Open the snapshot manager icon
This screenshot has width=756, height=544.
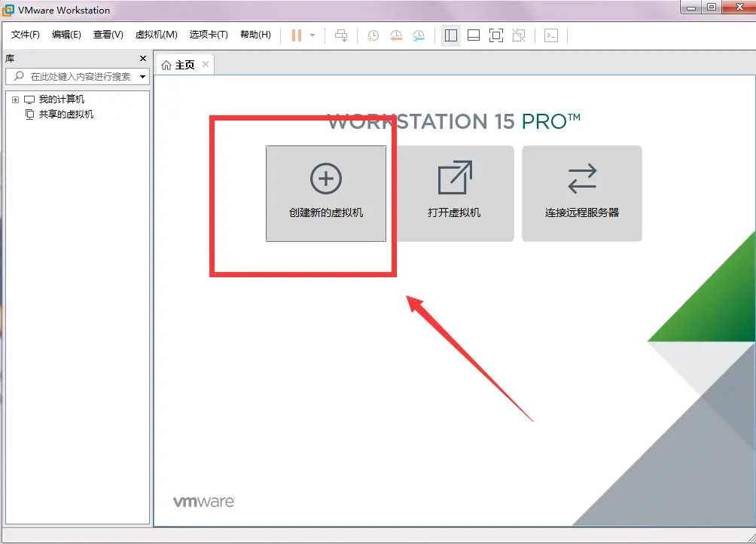[x=419, y=35]
